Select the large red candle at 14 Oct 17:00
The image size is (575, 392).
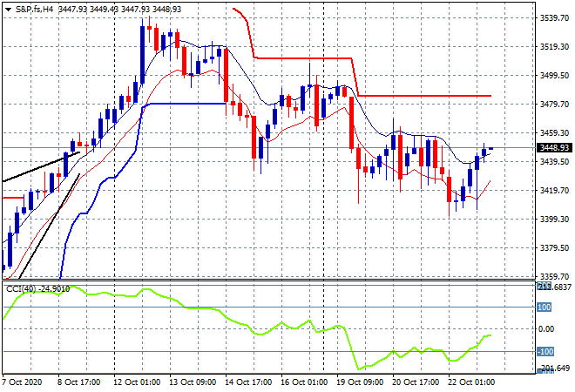click(226, 75)
